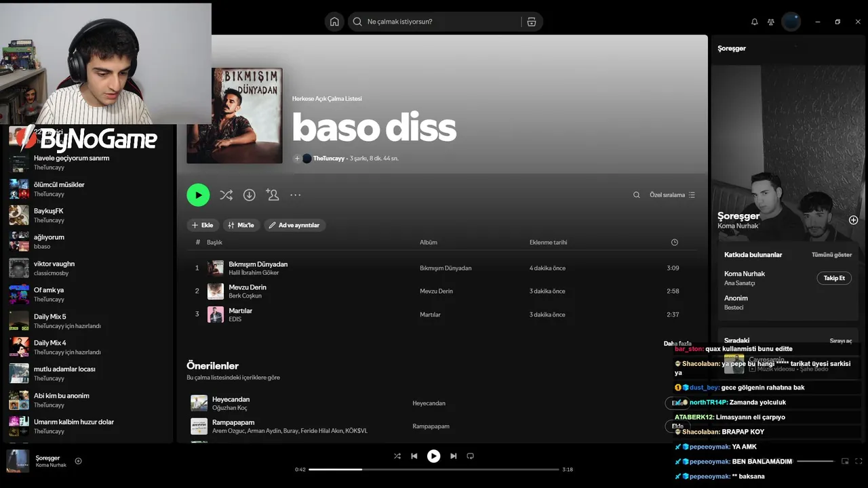Select suggested song 'Heyecandan'
Image resolution: width=868 pixels, height=488 pixels.
[x=231, y=399]
